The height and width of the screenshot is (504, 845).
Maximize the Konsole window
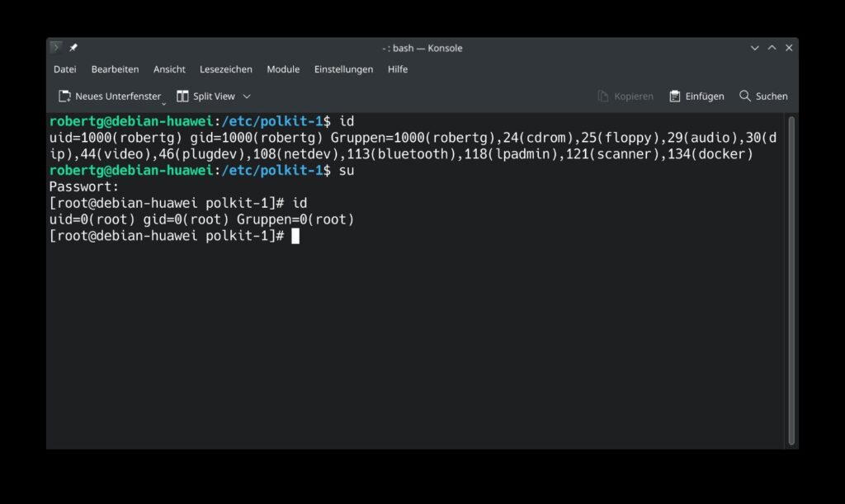772,48
